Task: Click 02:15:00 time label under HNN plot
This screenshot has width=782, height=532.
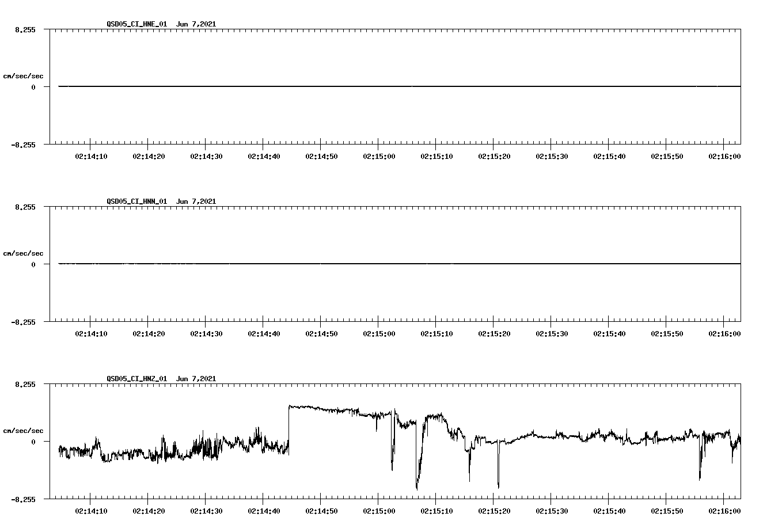Action: pyautogui.click(x=379, y=334)
